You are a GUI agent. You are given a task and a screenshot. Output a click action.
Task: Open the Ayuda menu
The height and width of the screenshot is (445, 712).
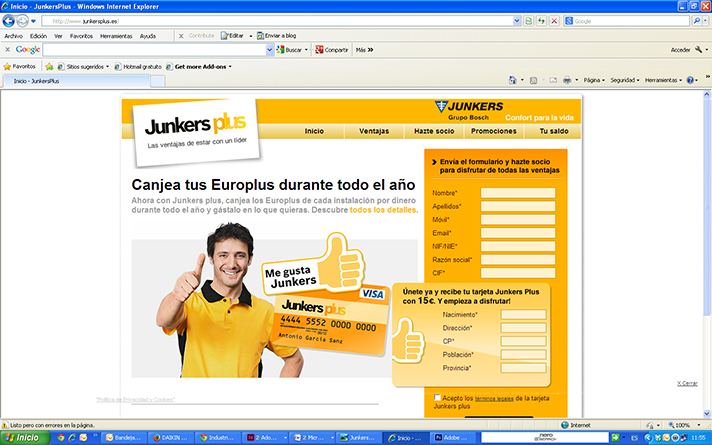click(x=148, y=36)
